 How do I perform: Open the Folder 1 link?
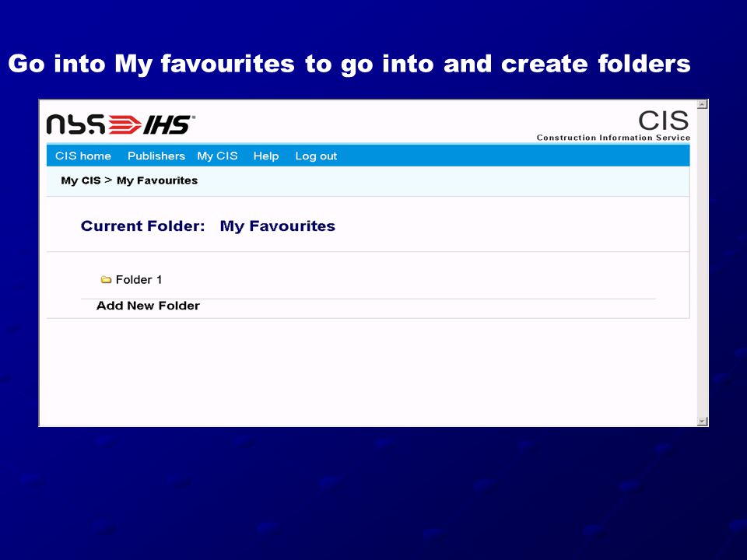coord(139,279)
